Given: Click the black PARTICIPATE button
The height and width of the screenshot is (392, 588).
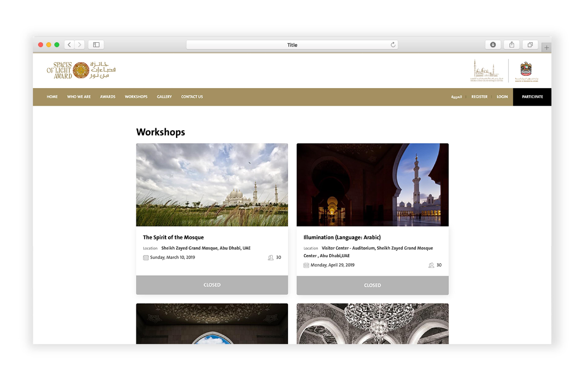Looking at the screenshot, I should click(x=532, y=97).
